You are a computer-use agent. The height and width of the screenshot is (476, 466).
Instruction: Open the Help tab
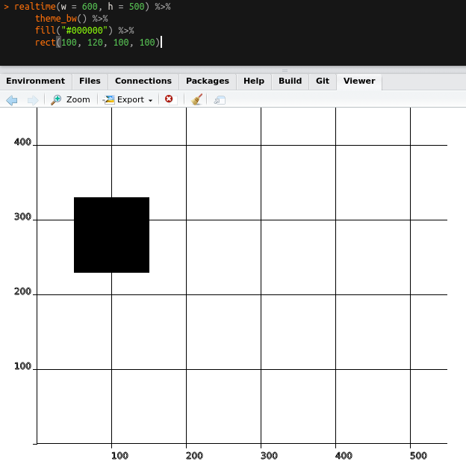(x=253, y=81)
